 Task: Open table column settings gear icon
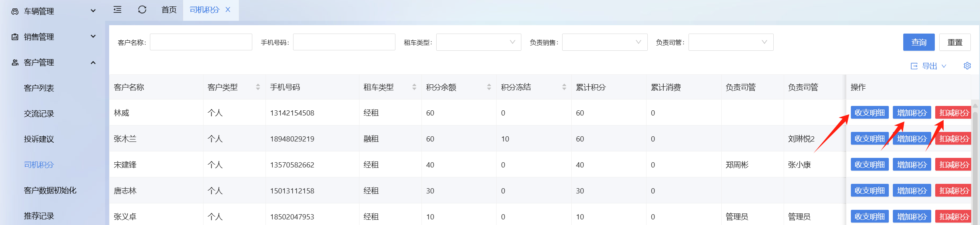967,66
